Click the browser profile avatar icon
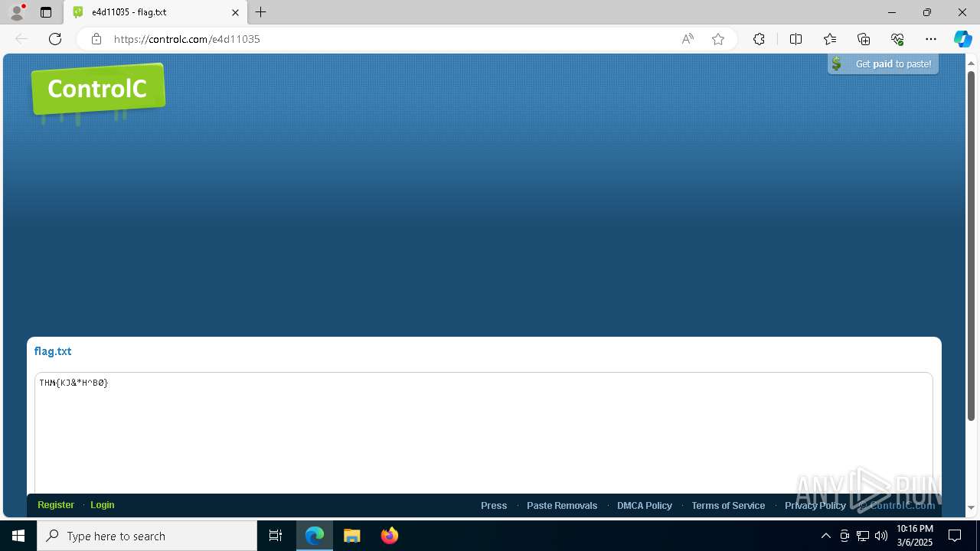This screenshot has height=551, width=980. (17, 12)
